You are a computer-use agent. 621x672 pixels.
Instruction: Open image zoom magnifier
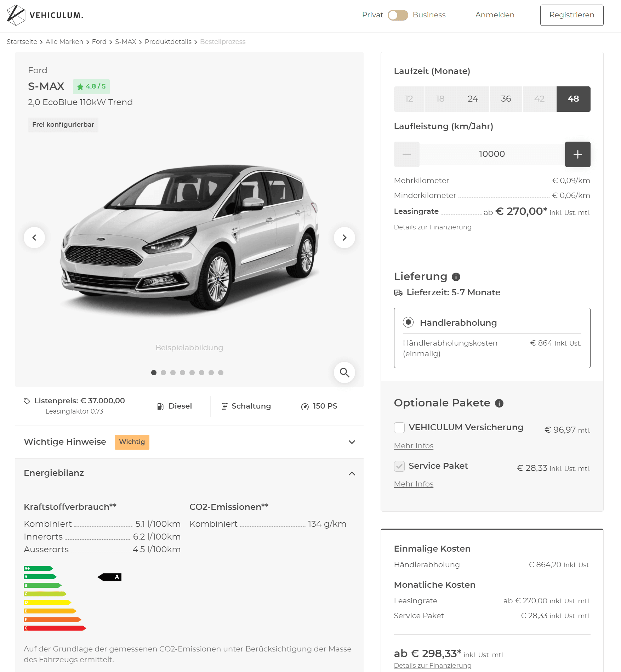(x=344, y=372)
